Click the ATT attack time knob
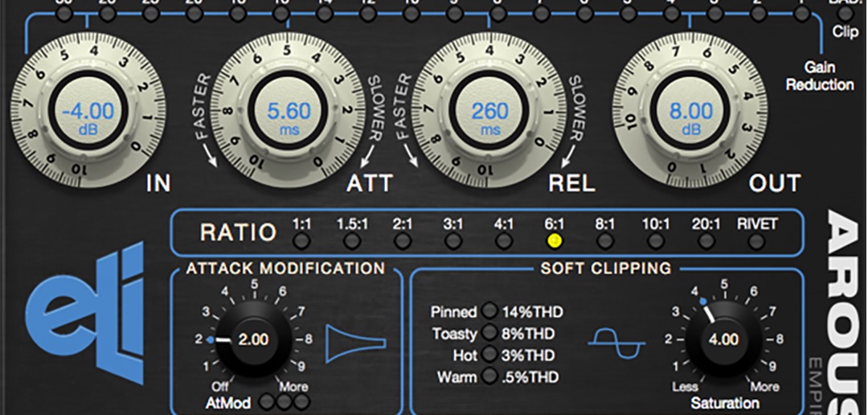The width and height of the screenshot is (868, 415). tap(289, 109)
